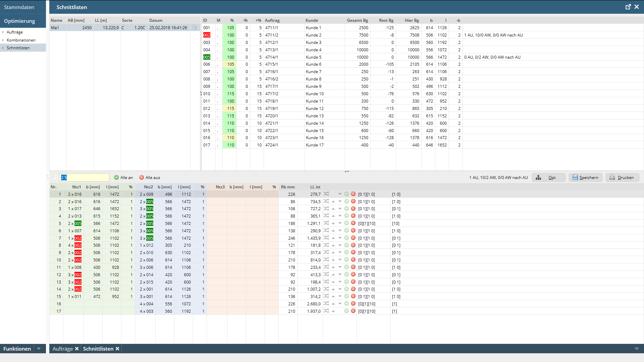Viewport: 644px width, 362px height.
Task: Click the red X icon in cut list row 3
Action: point(353,208)
